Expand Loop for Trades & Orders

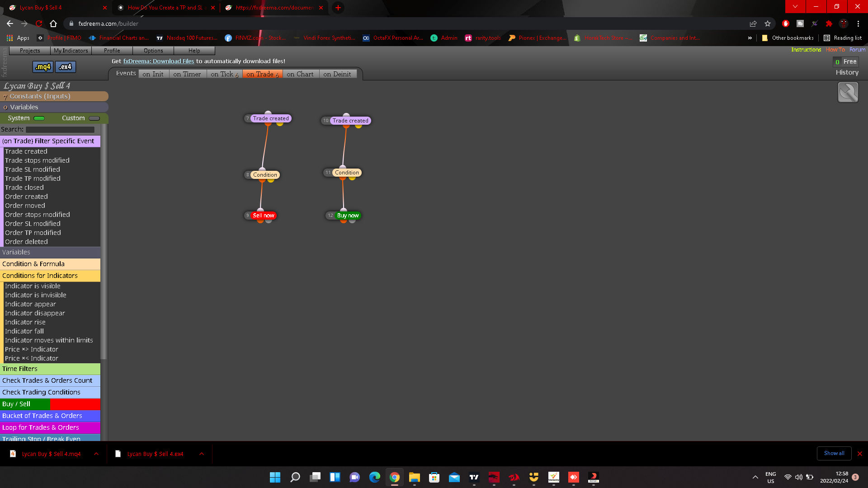pyautogui.click(x=50, y=427)
